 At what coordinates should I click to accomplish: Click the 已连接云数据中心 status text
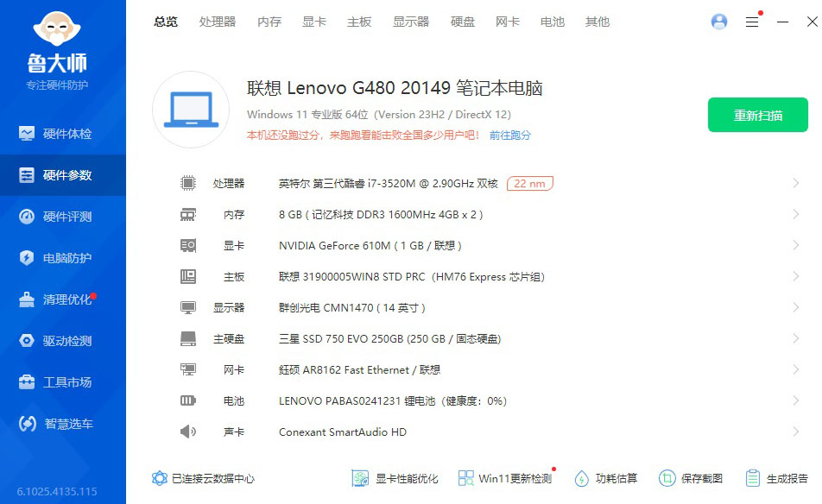click(213, 478)
